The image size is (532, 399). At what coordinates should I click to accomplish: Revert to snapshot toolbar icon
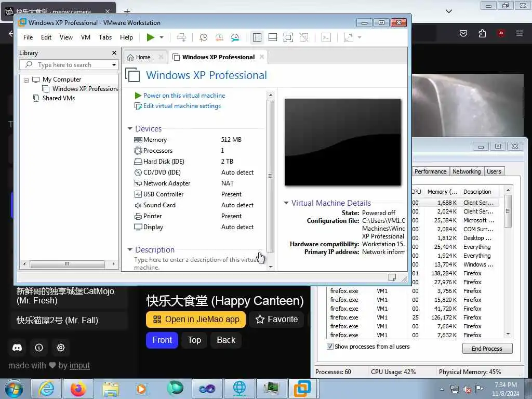[219, 37]
